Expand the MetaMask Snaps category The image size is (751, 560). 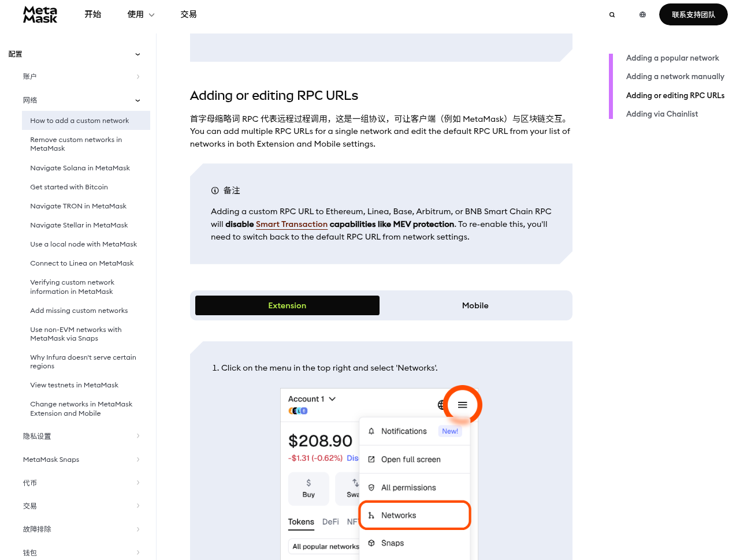coord(137,460)
